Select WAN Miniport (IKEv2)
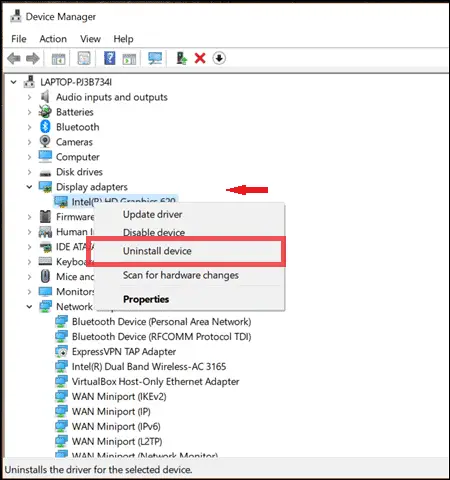 coord(119,397)
